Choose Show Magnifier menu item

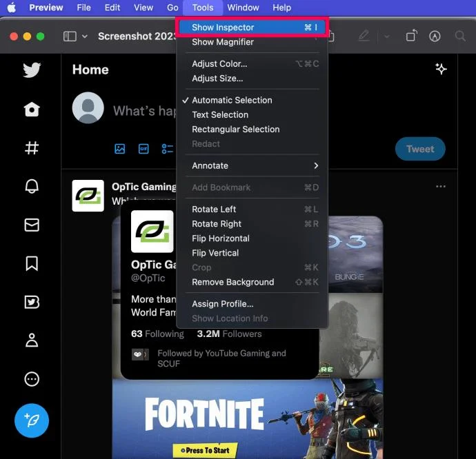point(252,42)
